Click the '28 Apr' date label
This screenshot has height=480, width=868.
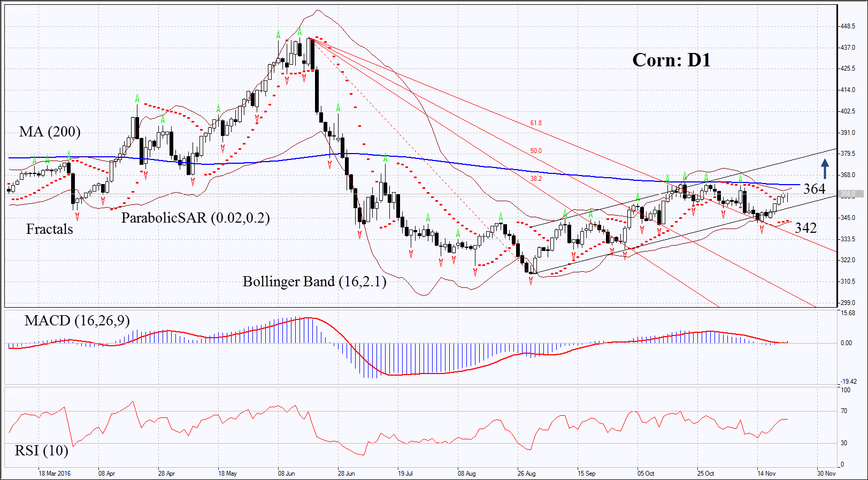pos(166,474)
